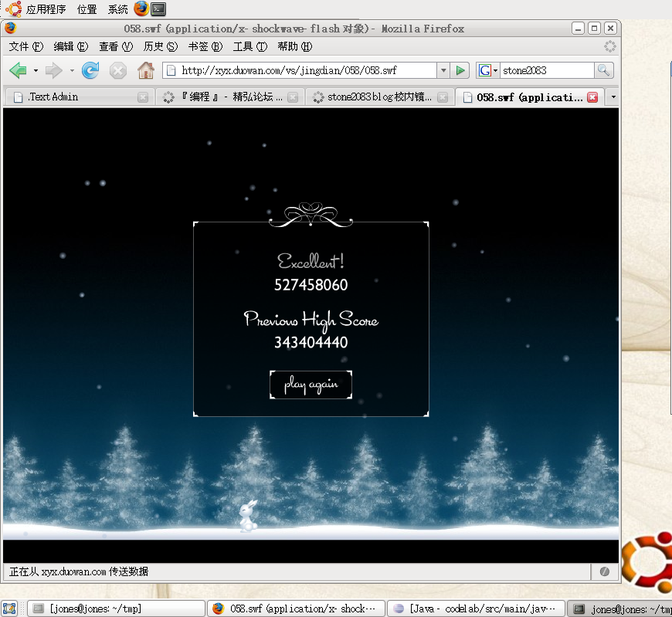
Task: Switch to the Java codelab taskbar window
Action: click(476, 609)
